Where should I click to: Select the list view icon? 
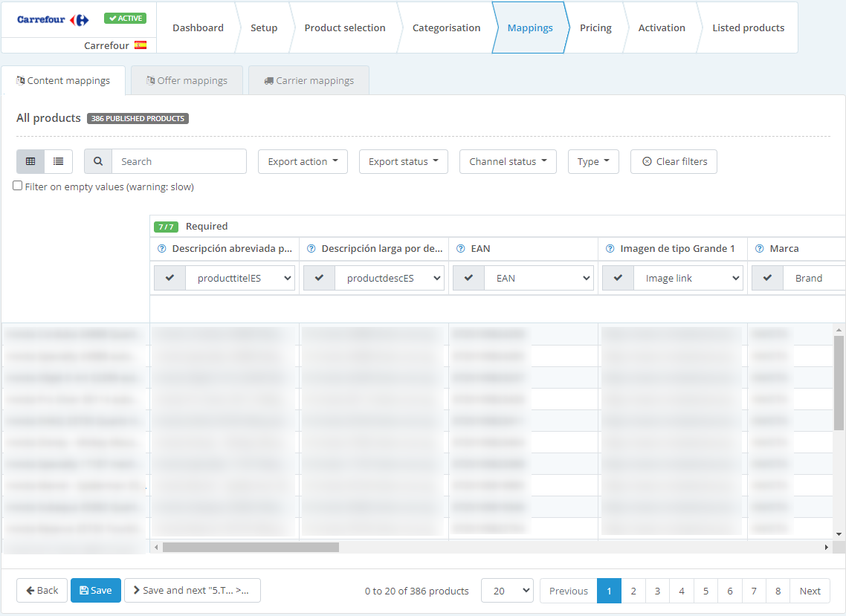[57, 161]
